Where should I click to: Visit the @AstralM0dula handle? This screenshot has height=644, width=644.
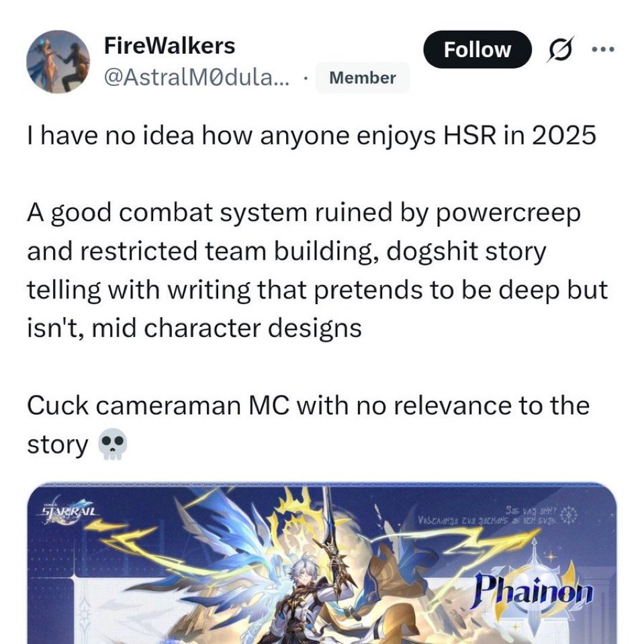pos(197,77)
